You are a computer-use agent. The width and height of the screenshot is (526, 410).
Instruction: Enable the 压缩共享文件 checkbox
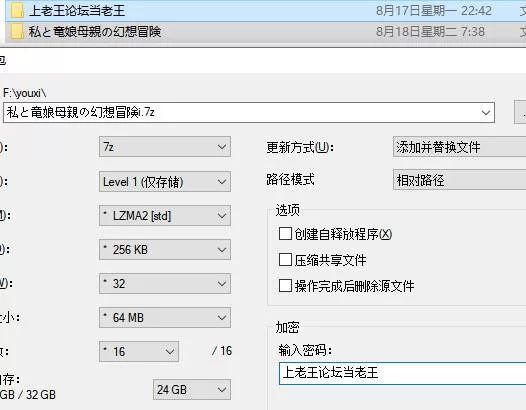285,260
